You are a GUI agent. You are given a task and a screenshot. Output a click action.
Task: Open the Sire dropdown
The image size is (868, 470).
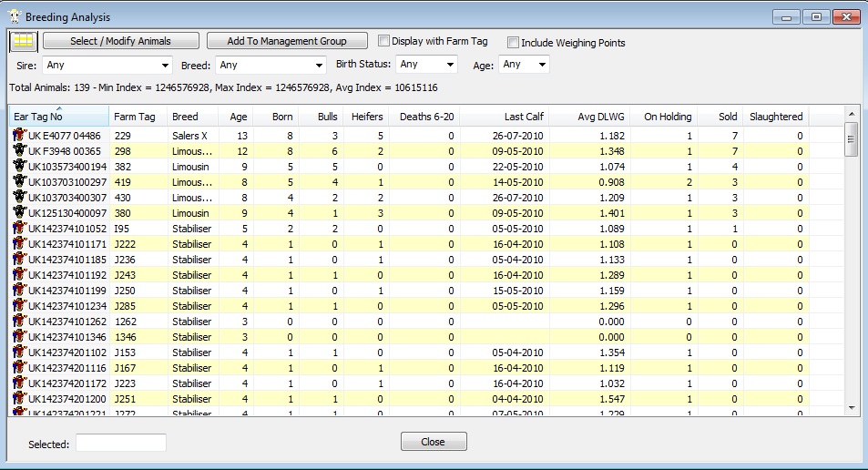pos(107,65)
